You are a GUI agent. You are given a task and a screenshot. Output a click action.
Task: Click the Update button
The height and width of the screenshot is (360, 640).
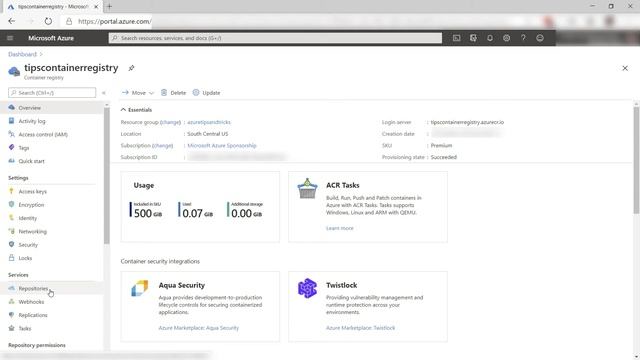(206, 93)
